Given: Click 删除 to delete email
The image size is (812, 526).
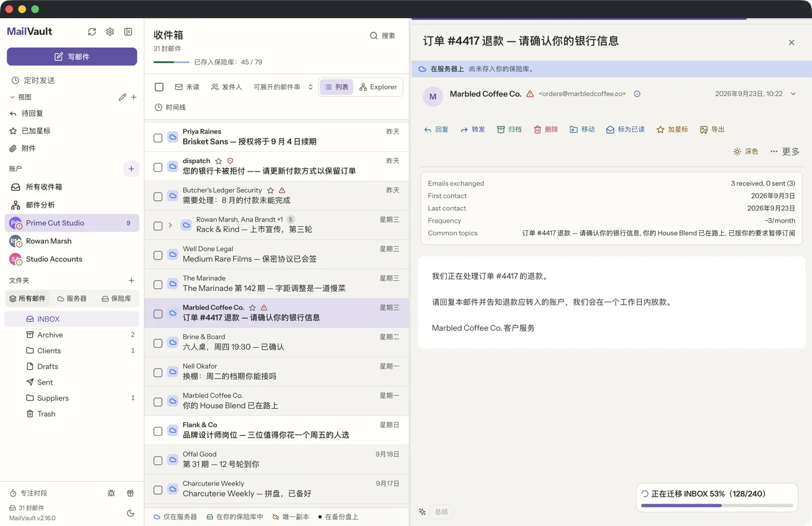Looking at the screenshot, I should click(x=546, y=129).
